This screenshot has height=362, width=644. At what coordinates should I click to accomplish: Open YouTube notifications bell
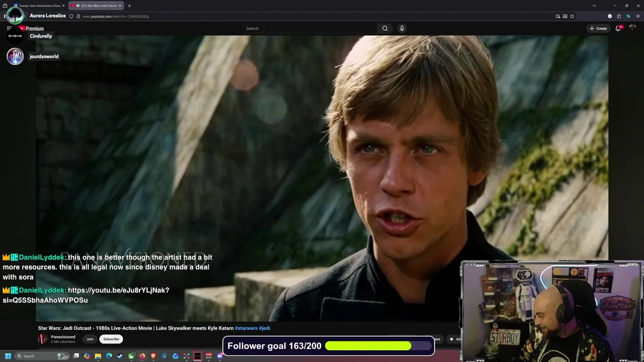tap(618, 28)
